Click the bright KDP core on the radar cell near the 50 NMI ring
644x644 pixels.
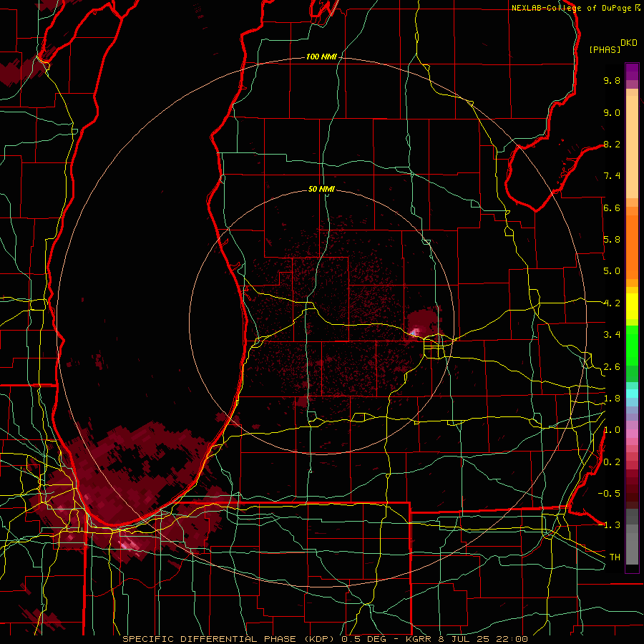click(416, 331)
